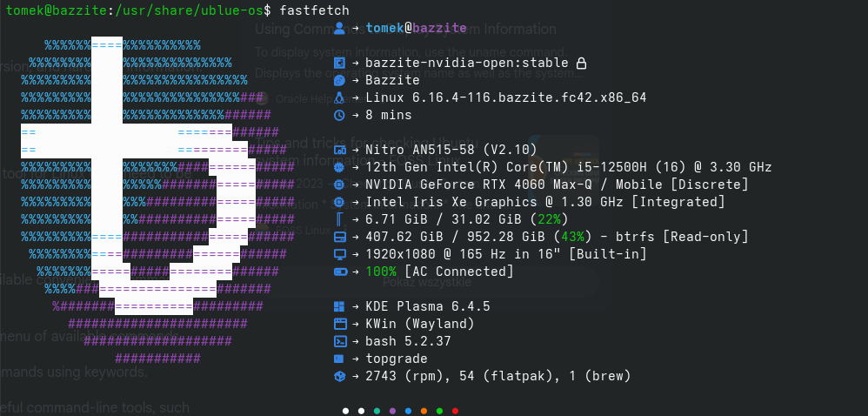This screenshot has height=416, width=868.
Task: Click the distro logo icon beside Bazzite
Action: [339, 80]
